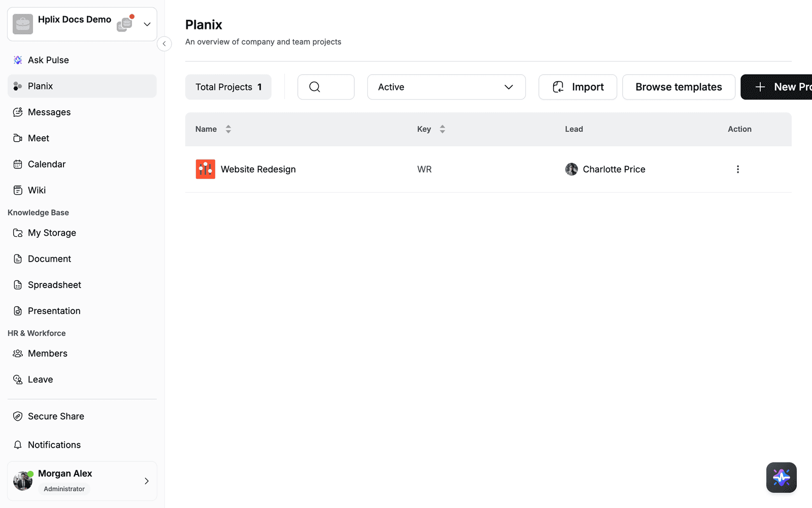The height and width of the screenshot is (508, 812).
Task: Expand the Hplix Docs Demo workspace switcher
Action: pos(147,24)
